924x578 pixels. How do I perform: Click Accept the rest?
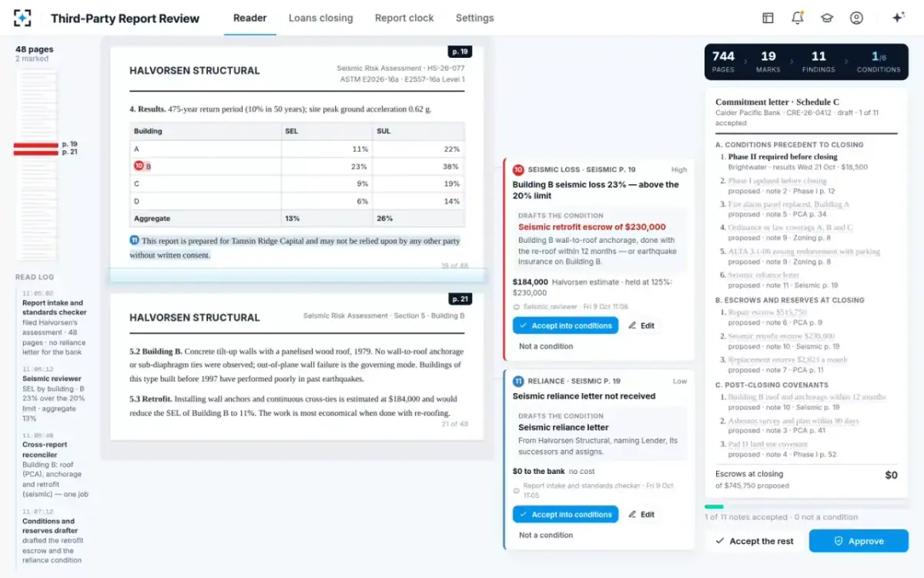pos(755,541)
